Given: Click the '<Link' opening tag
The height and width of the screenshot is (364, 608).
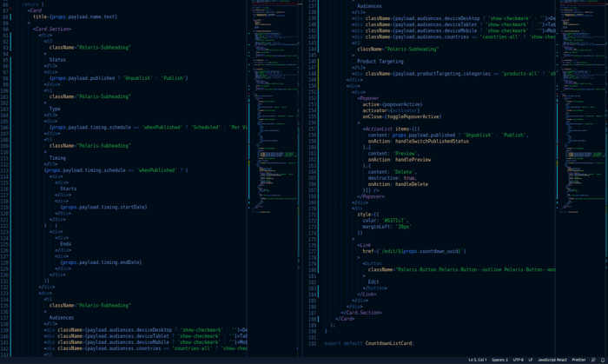Looking at the screenshot, I should click(x=364, y=245).
